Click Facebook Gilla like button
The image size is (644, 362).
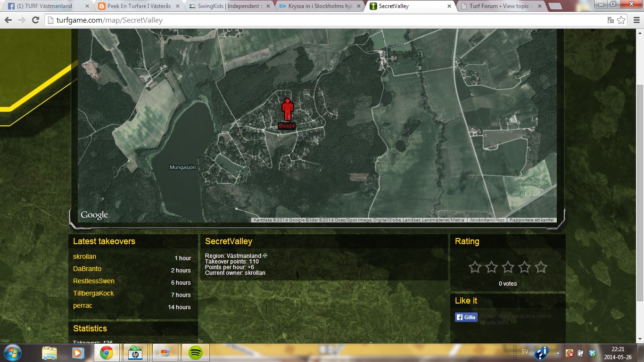click(466, 317)
